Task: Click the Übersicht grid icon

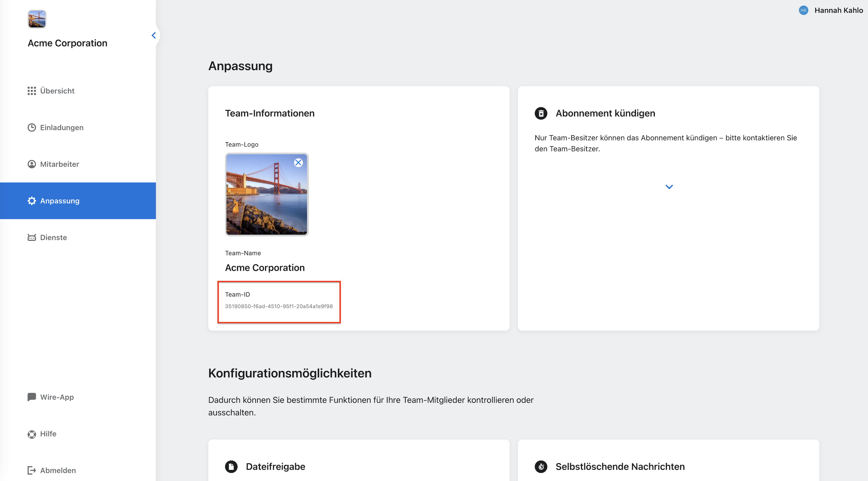Action: click(x=32, y=91)
